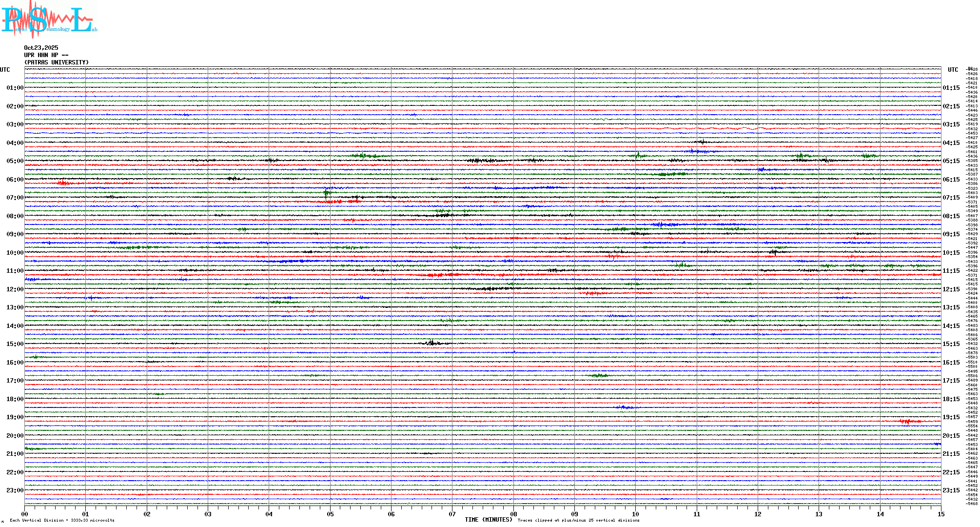The width and height of the screenshot is (980, 527).
Task: Select the 05:00 hour label on left
Action: click(15, 161)
